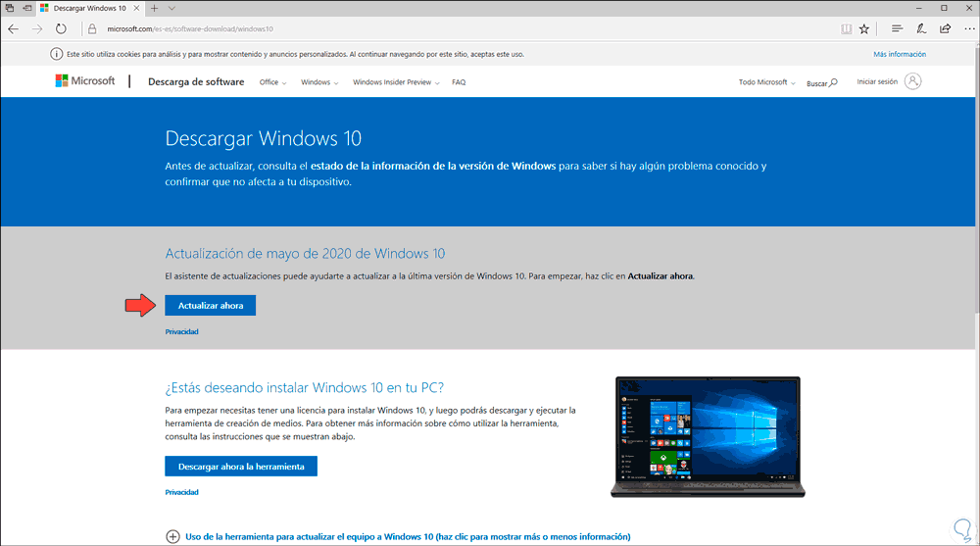Close the Descargar Windows 10 tab
Image resolution: width=980 pixels, height=546 pixels.
click(136, 8)
